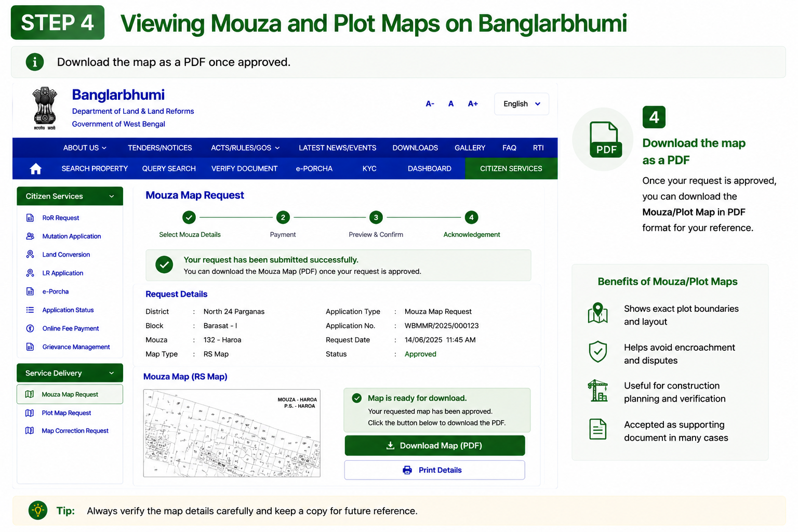Switch to SEARCH PROPERTY tab
The width and height of the screenshot is (798, 532).
click(x=95, y=169)
